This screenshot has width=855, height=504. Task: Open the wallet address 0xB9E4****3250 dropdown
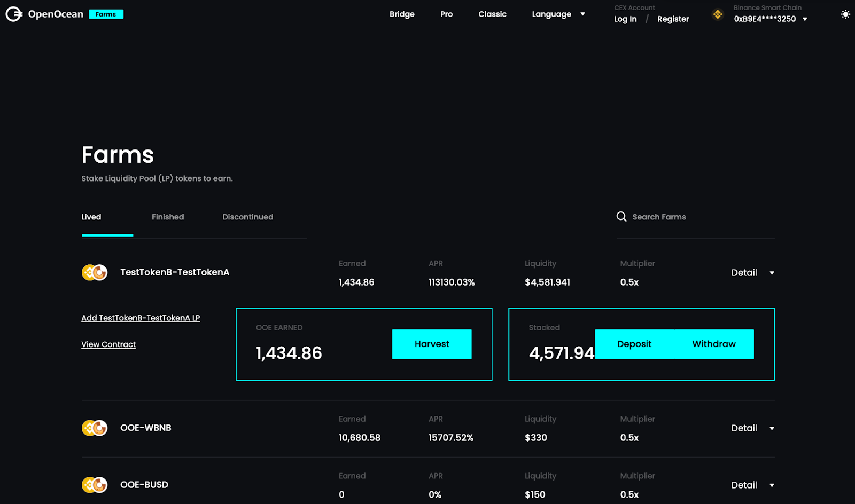coord(771,19)
